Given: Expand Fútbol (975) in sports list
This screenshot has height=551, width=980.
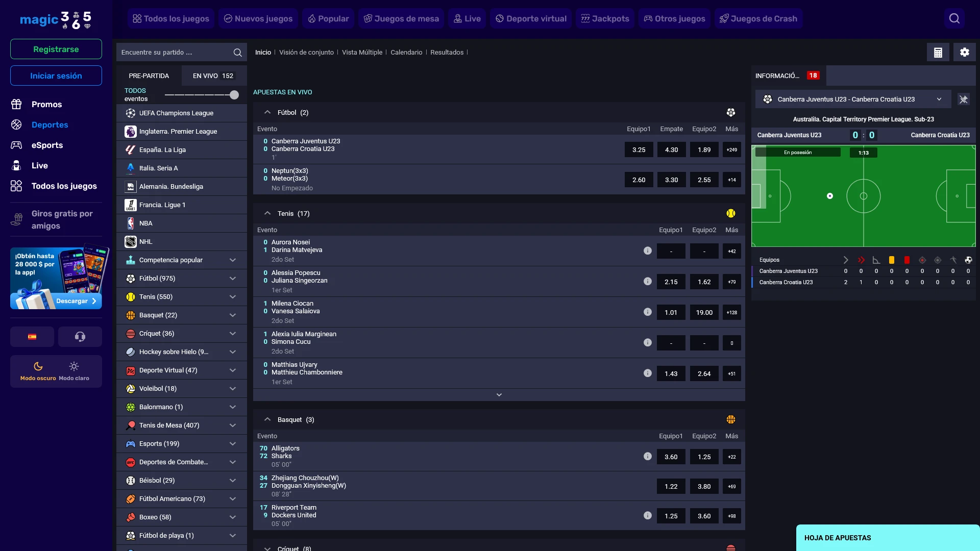Looking at the screenshot, I should [x=233, y=279].
